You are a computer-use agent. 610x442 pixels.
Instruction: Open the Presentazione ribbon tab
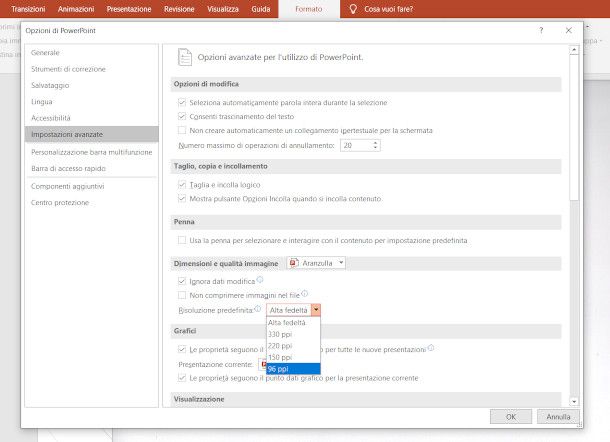coord(129,9)
